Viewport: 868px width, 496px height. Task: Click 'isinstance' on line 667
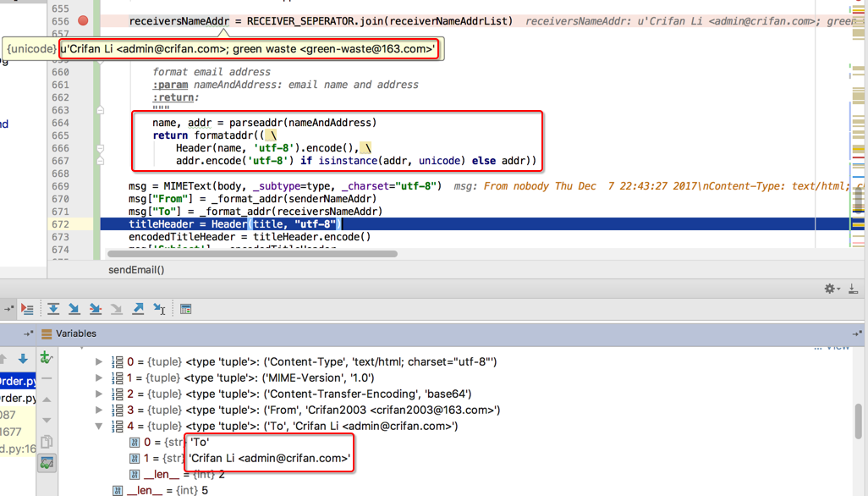tap(348, 161)
